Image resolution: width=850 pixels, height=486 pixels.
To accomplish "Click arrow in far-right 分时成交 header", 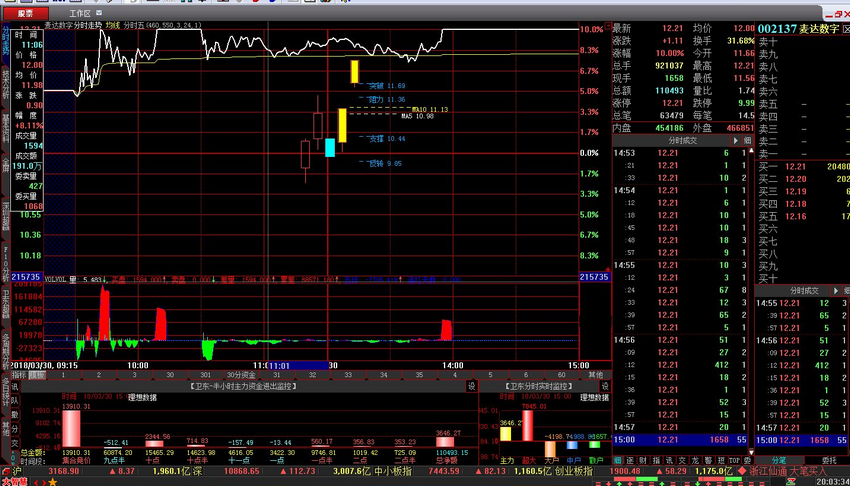I will 835,291.
